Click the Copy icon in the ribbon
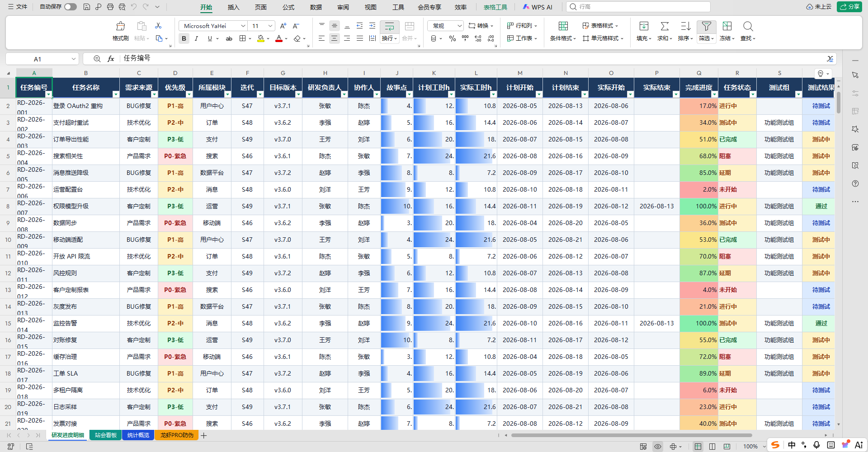868x452 pixels. [x=159, y=38]
